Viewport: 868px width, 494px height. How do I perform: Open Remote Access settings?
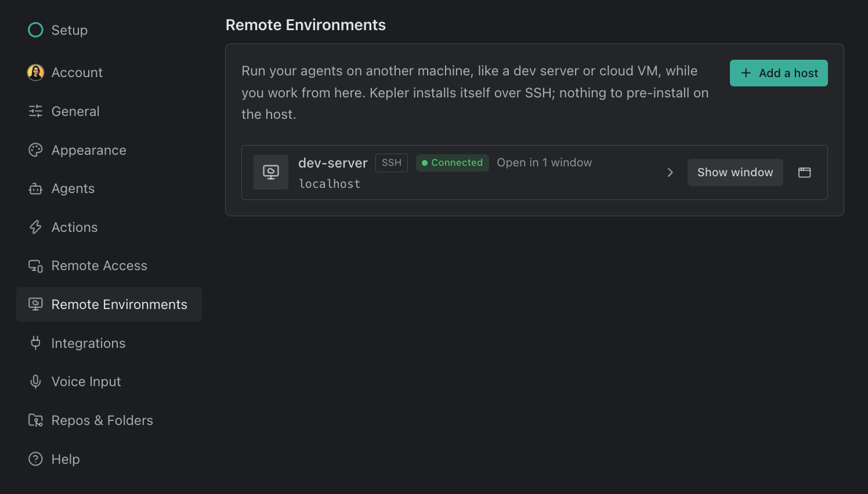tap(109, 266)
